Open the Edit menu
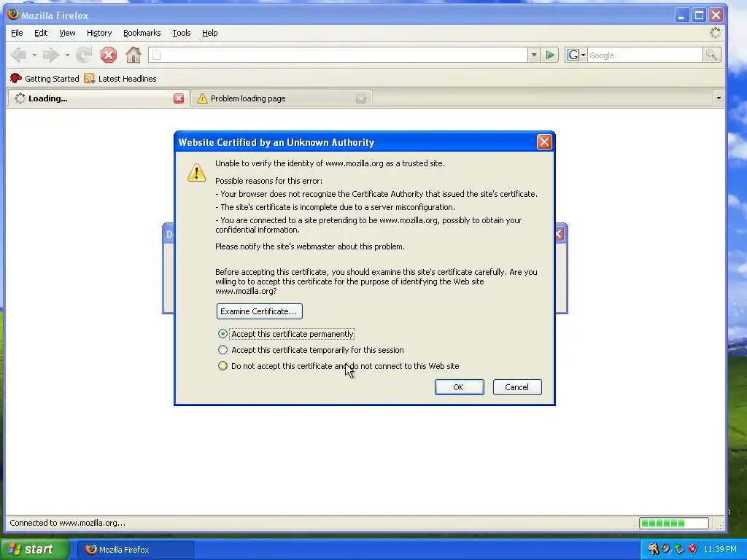747x560 pixels. (41, 33)
